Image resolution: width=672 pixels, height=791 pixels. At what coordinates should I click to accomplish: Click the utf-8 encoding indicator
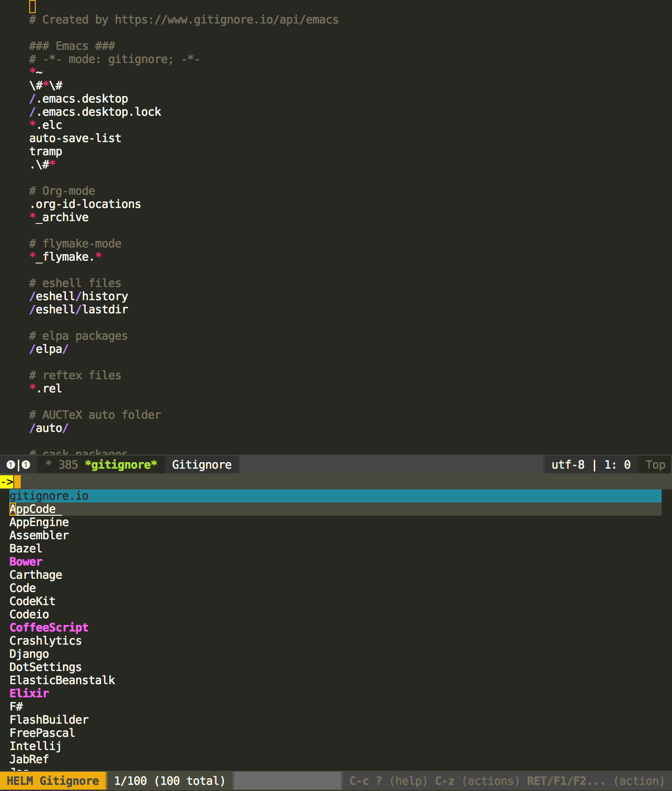coord(568,465)
